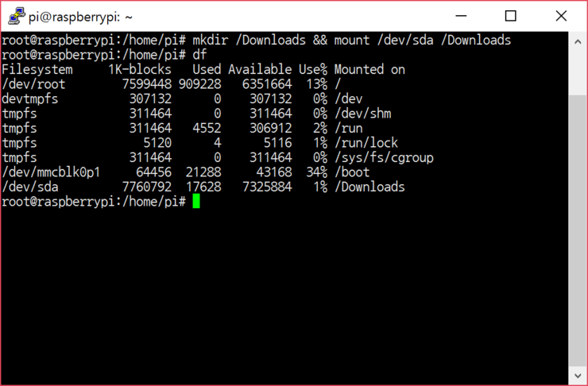Click the '306912' available value
588x386 pixels.
click(x=270, y=128)
